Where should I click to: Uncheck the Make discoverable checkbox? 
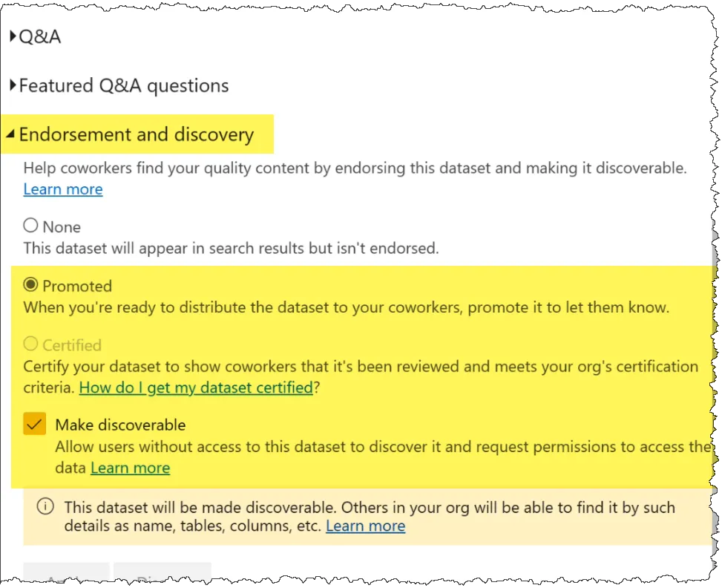tap(35, 425)
